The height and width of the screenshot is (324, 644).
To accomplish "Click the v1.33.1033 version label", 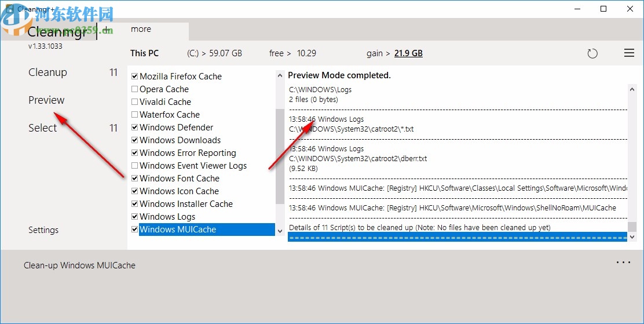I will click(x=45, y=46).
